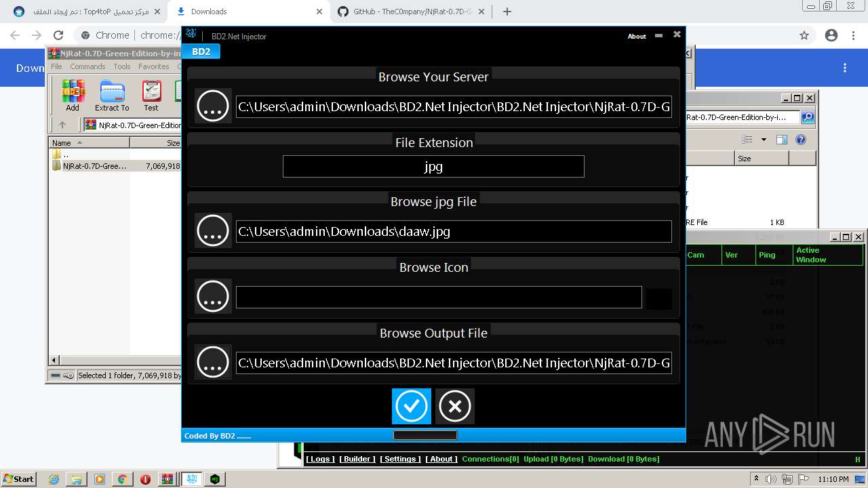Click the WinRAR Test toolbar icon
Screen dimensions: 868x488
(x=151, y=96)
